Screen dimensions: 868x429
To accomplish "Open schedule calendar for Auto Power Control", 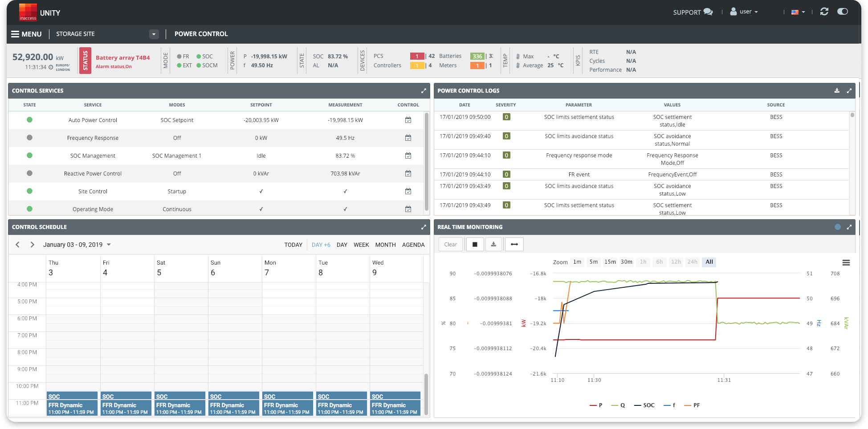I will point(408,120).
